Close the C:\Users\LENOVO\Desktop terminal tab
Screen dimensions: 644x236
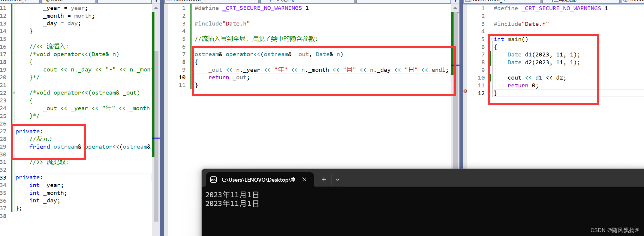tap(304, 180)
